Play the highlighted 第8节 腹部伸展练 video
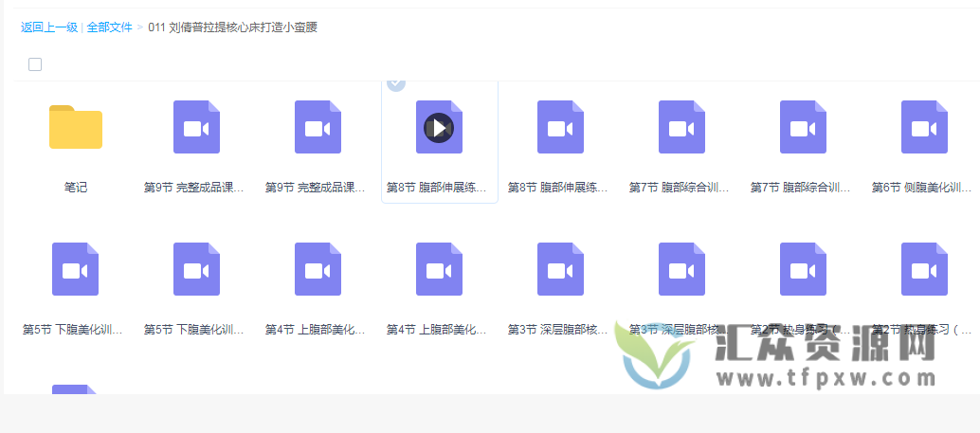 coord(439,128)
